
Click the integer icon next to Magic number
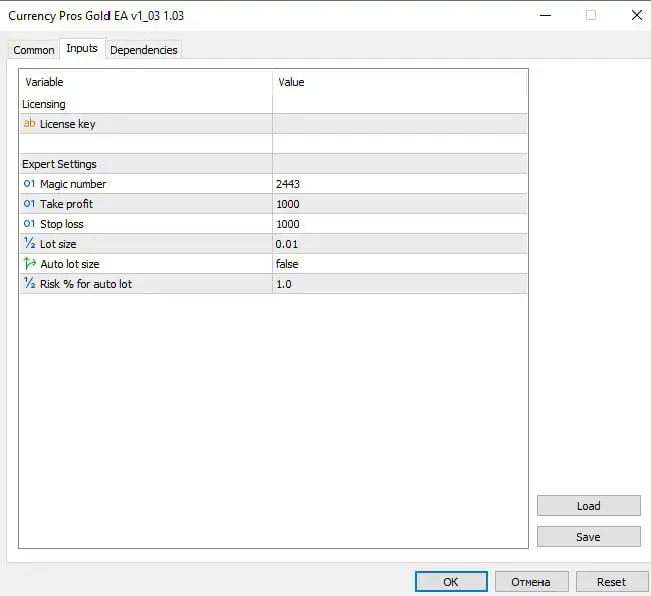[29, 184]
